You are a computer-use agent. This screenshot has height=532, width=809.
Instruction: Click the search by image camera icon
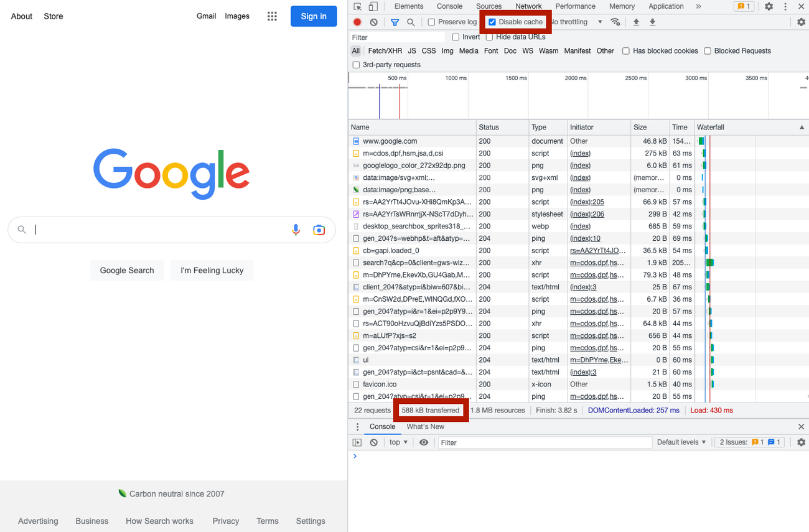pos(319,230)
